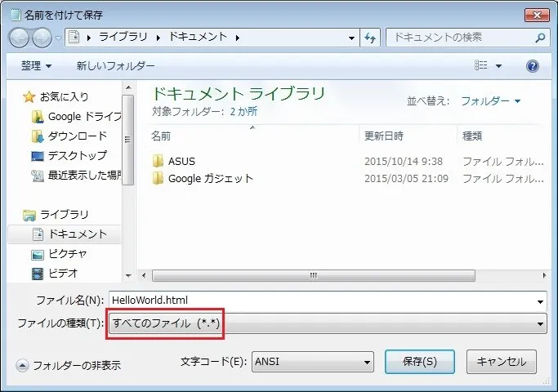
Task: Click the キャンセル button
Action: [x=501, y=360]
